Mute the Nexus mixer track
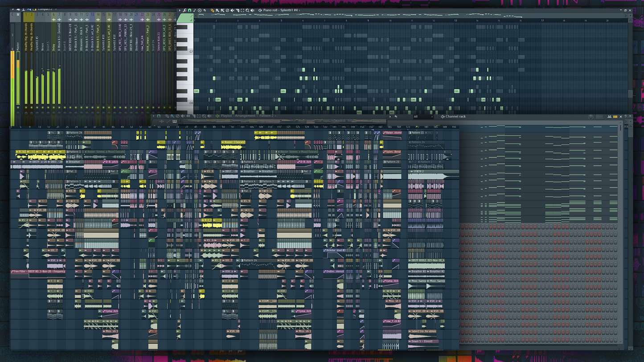The image size is (644, 362). pyautogui.click(x=43, y=107)
